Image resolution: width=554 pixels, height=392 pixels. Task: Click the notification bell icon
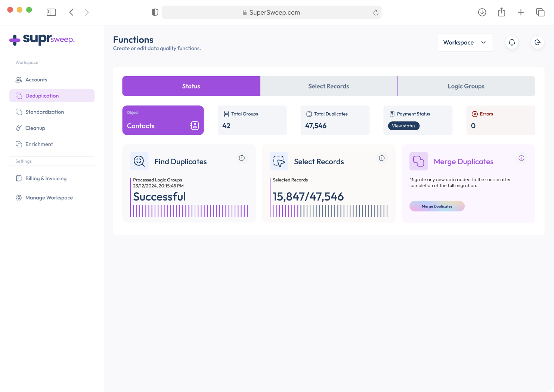pyautogui.click(x=512, y=43)
